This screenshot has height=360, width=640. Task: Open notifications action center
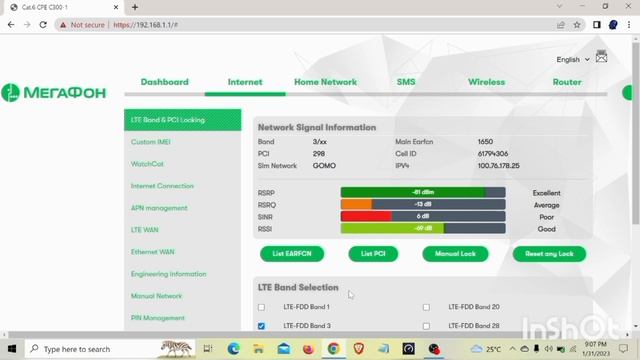click(623, 349)
